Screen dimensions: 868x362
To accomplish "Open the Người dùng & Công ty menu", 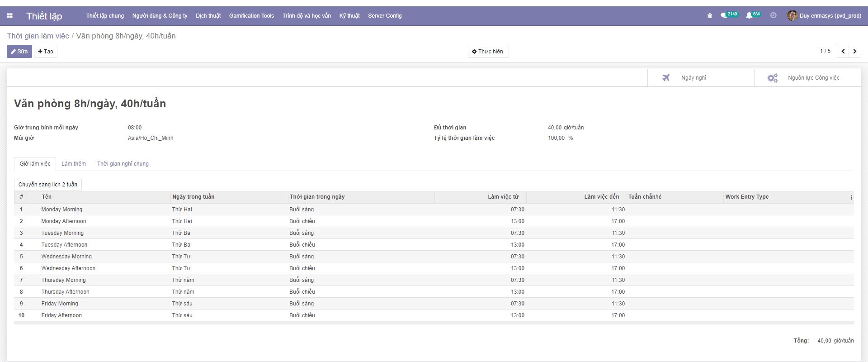I will (160, 16).
